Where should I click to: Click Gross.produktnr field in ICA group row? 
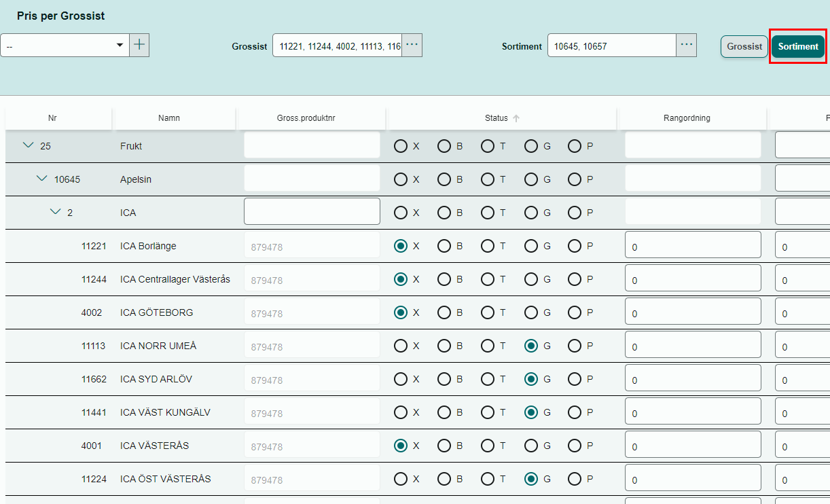[312, 211]
